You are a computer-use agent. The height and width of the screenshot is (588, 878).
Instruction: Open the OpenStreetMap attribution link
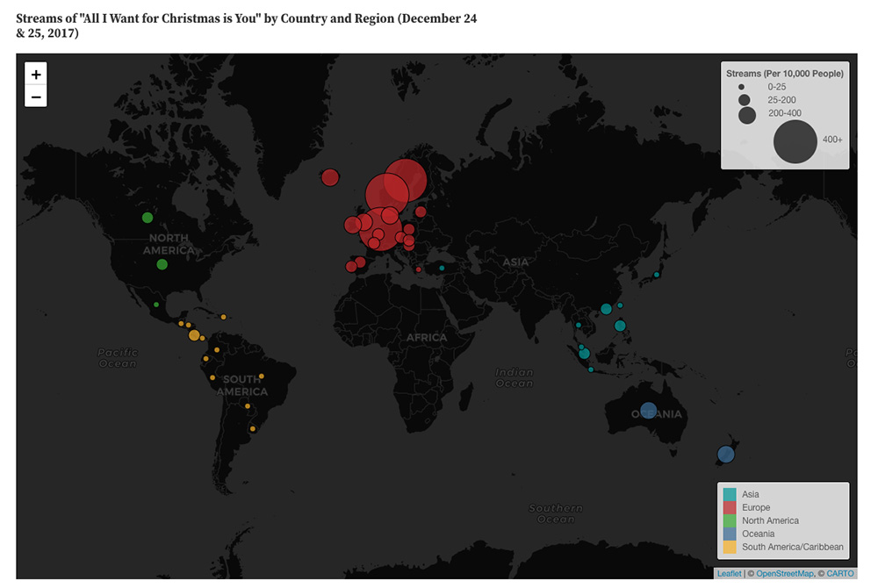coord(785,574)
